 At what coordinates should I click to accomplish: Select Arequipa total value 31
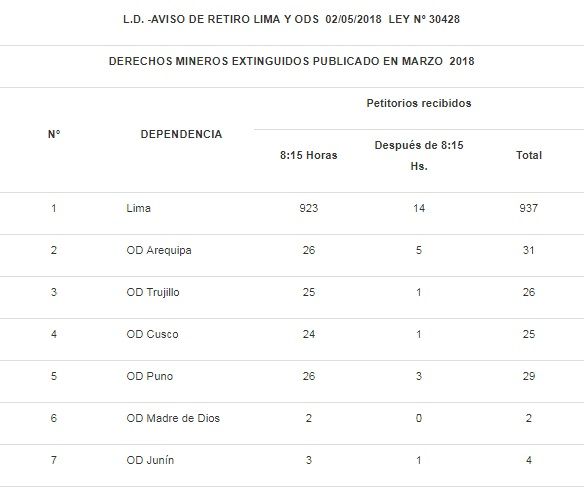coord(529,250)
